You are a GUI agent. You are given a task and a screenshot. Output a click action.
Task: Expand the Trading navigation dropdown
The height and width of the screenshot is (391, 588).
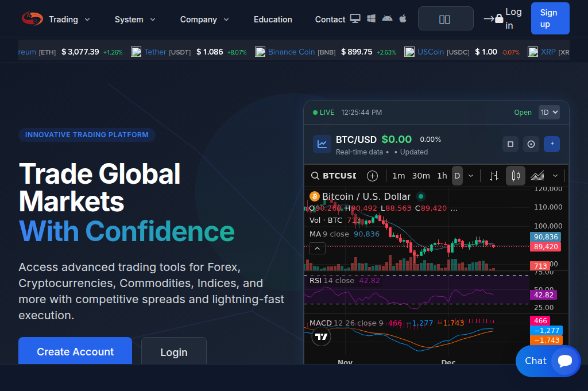coord(68,19)
